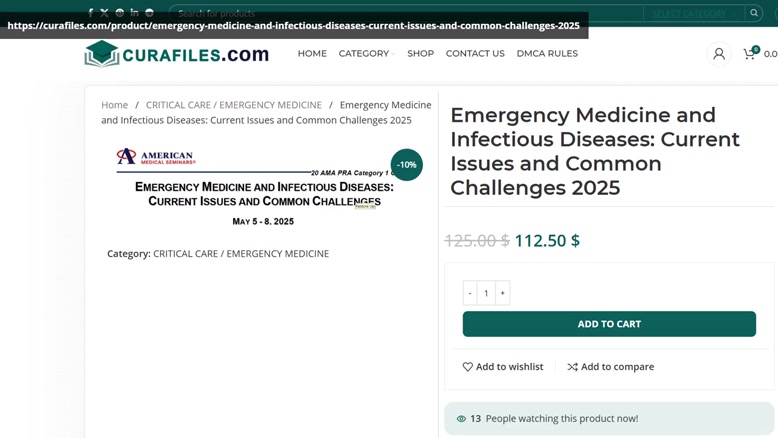Image resolution: width=778 pixels, height=438 pixels.
Task: Click the eye icon beside watchers count
Action: [x=461, y=419]
